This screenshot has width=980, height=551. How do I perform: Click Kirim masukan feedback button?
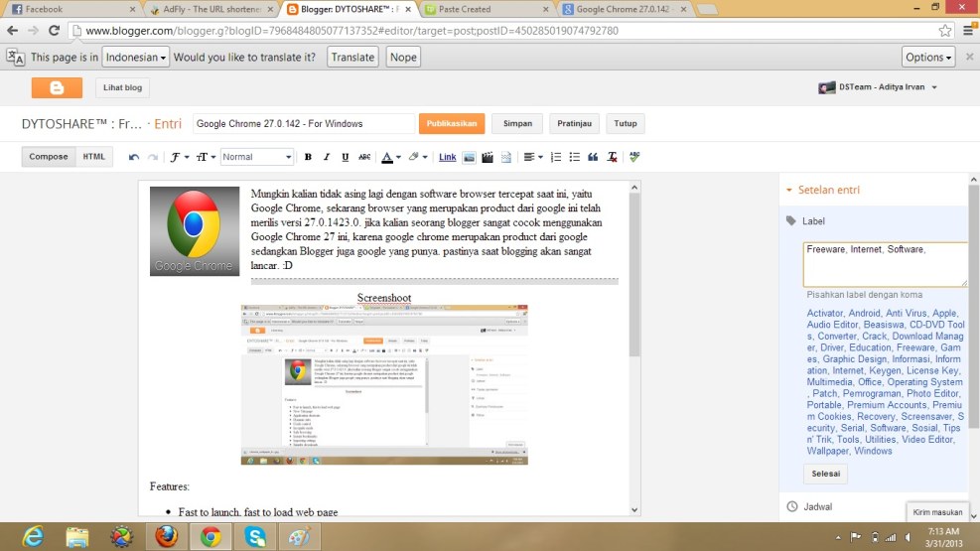pos(937,511)
